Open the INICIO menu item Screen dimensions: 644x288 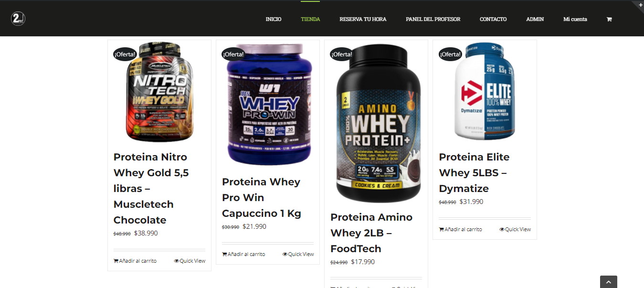click(x=274, y=19)
